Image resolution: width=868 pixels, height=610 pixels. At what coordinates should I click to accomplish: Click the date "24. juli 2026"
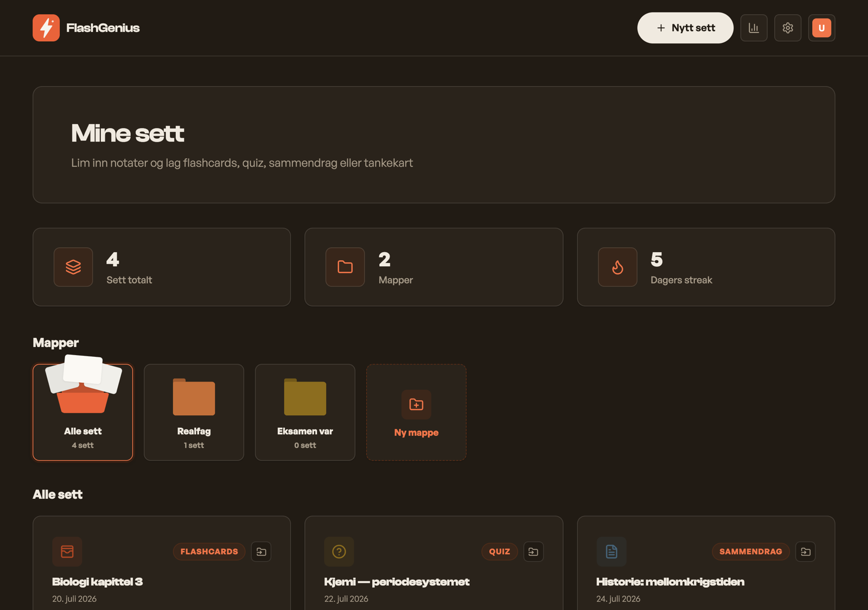pyautogui.click(x=618, y=599)
